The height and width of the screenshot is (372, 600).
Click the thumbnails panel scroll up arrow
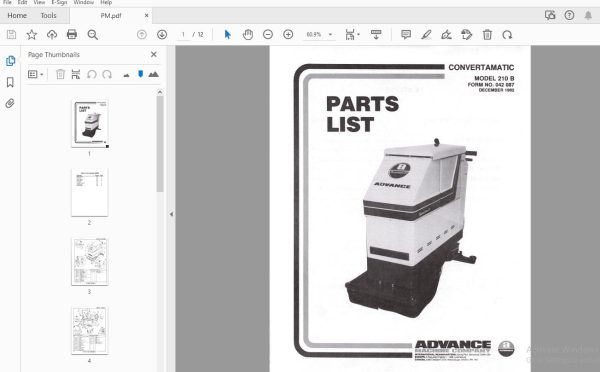[x=160, y=92]
